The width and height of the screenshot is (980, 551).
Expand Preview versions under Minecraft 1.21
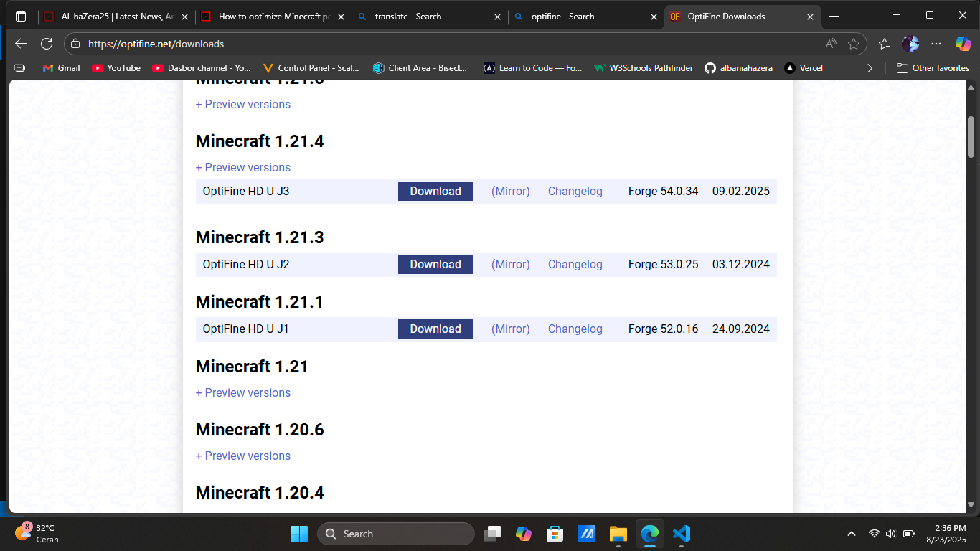(x=243, y=392)
